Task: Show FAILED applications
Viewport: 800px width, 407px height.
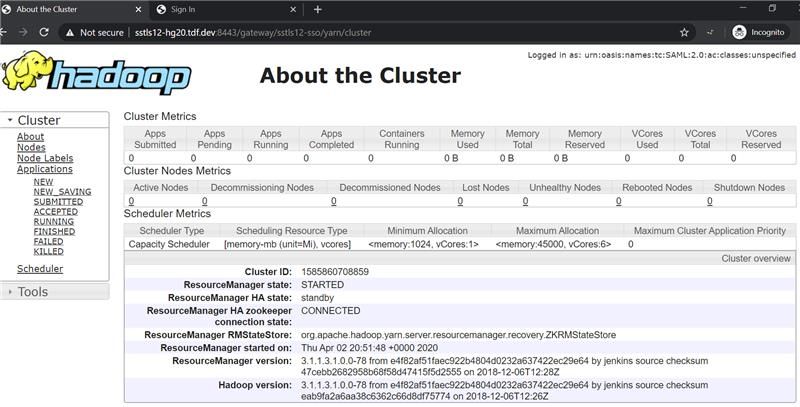Action: point(48,241)
